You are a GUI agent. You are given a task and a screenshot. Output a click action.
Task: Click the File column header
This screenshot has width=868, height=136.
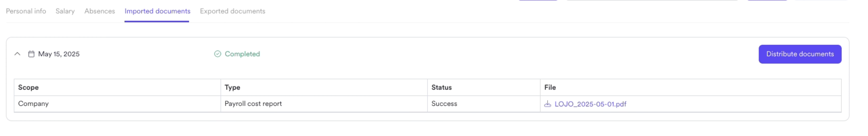click(550, 87)
